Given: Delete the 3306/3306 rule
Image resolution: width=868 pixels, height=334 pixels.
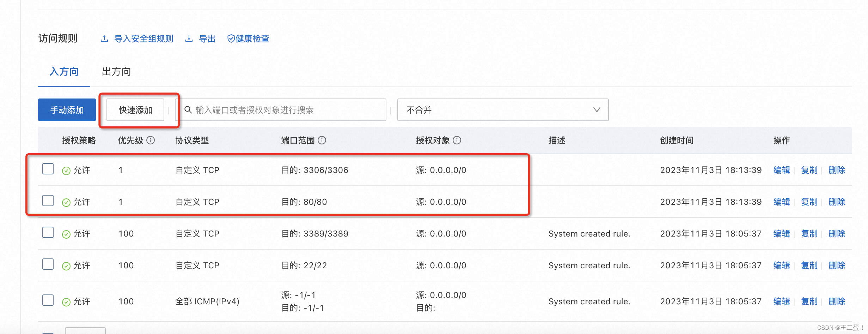Looking at the screenshot, I should click(x=837, y=170).
